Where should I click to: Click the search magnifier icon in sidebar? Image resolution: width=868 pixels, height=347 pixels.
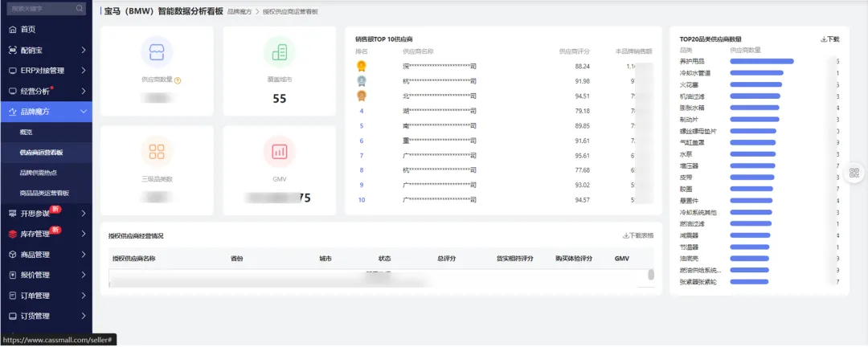point(80,8)
